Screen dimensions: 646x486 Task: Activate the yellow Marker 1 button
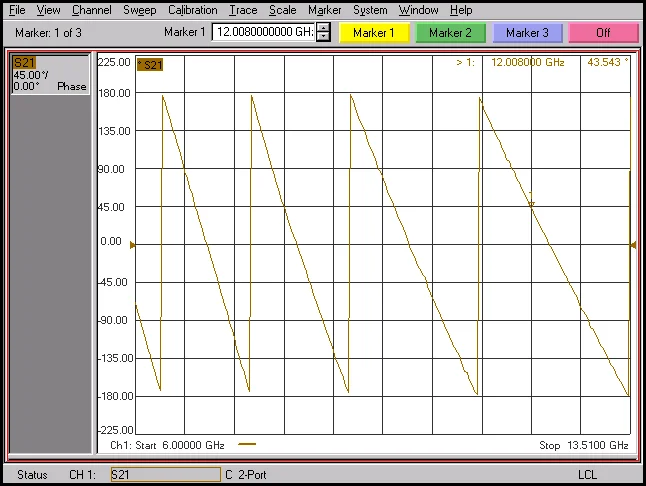pos(374,33)
